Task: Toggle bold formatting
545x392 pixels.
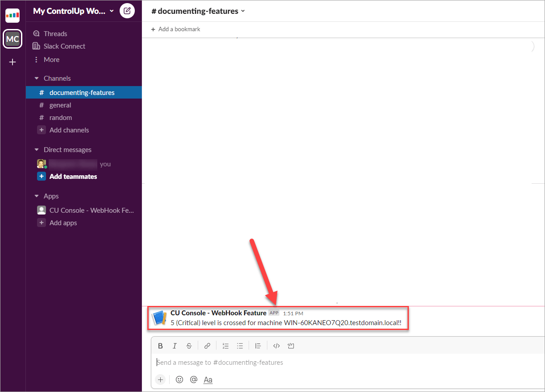Action: pyautogui.click(x=161, y=346)
